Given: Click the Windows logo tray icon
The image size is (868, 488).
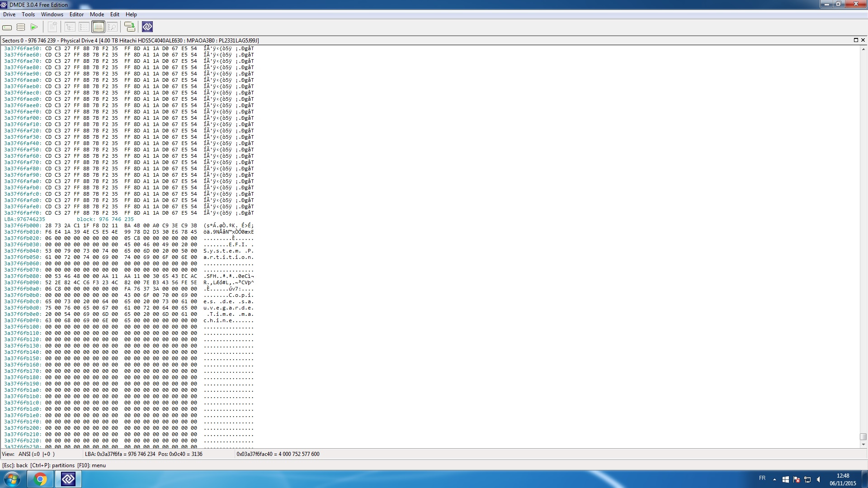Looking at the screenshot, I should 786,479.
